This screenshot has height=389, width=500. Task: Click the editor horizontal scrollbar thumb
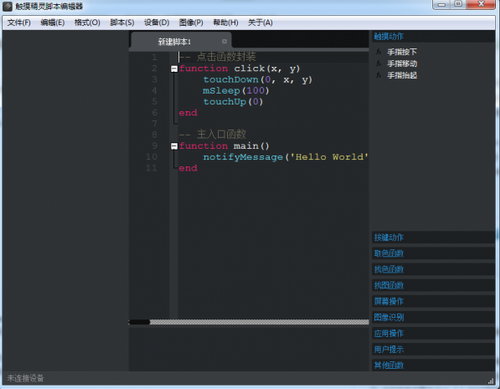[139, 322]
